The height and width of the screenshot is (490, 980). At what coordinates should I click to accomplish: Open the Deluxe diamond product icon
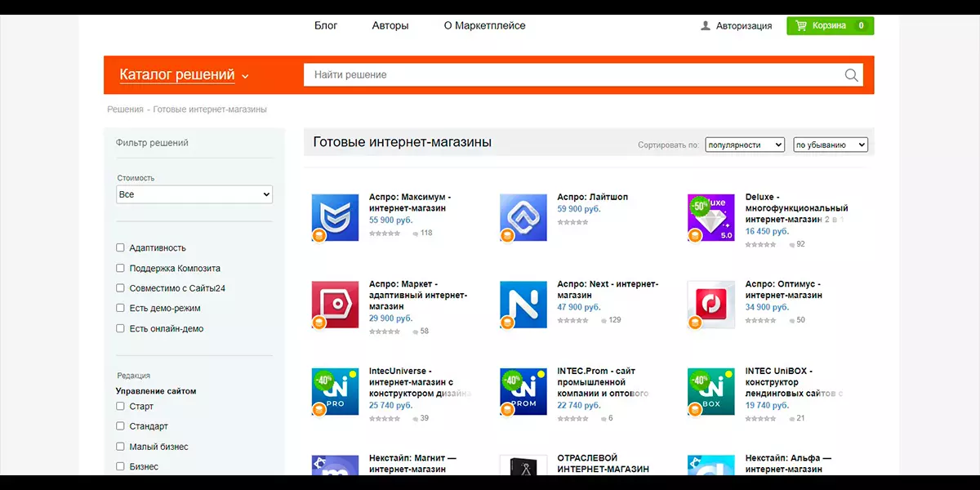(x=711, y=217)
